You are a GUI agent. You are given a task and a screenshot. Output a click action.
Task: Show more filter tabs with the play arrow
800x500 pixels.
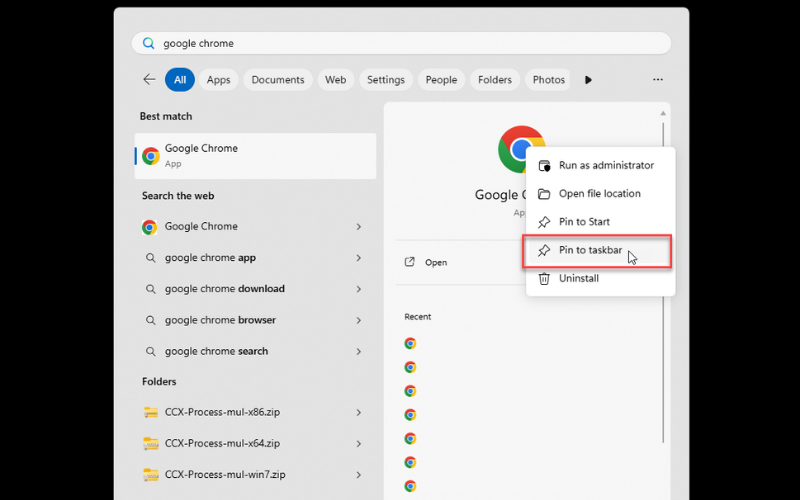pyautogui.click(x=588, y=80)
